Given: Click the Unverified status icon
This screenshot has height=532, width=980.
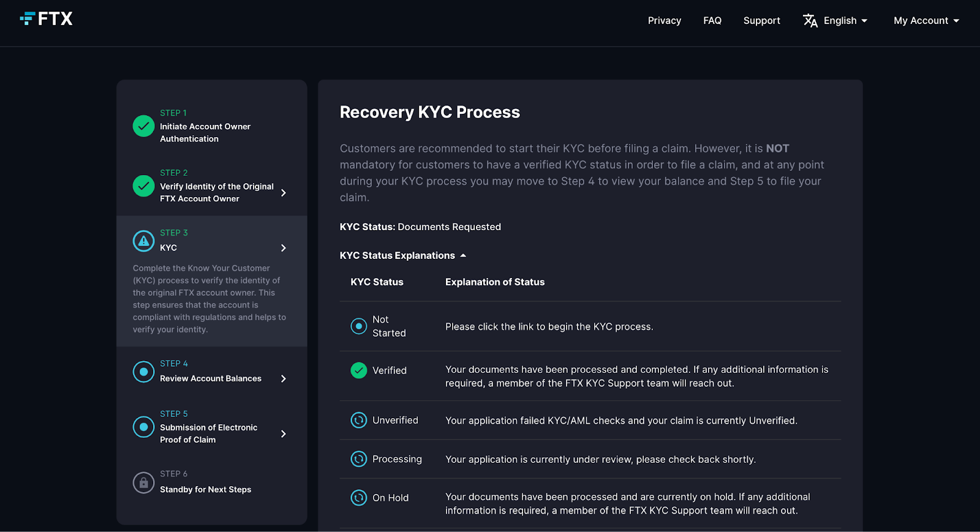Looking at the screenshot, I should pos(359,421).
